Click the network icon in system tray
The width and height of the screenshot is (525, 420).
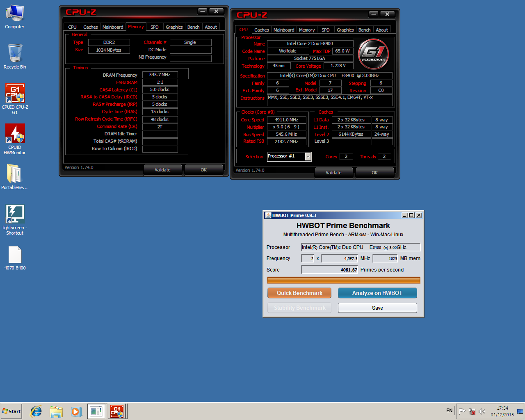(x=472, y=411)
